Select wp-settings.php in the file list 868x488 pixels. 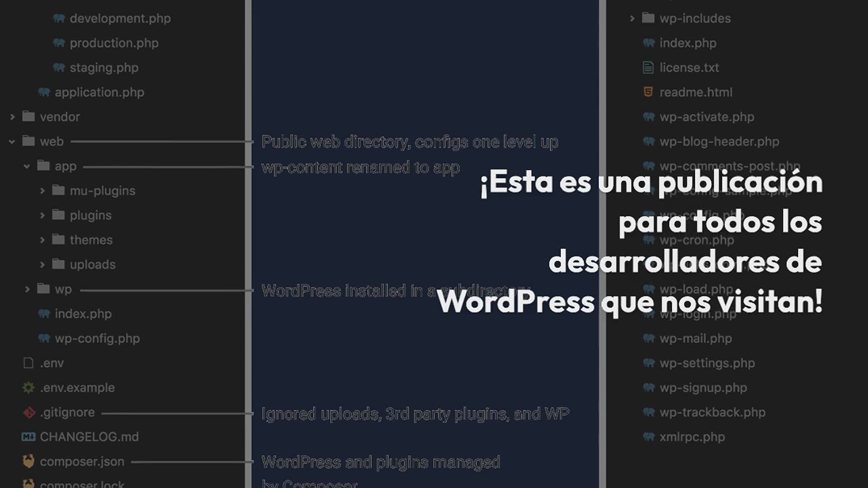[707, 363]
